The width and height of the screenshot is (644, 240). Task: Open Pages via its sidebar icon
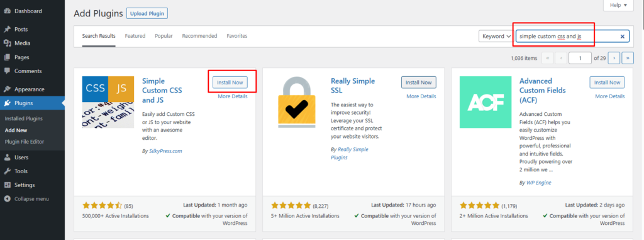coord(7,57)
